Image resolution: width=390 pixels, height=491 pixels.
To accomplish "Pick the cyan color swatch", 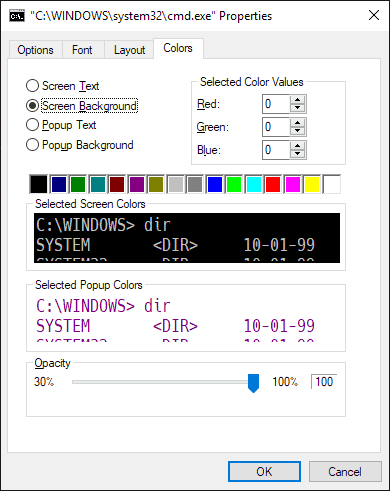I will 254,184.
